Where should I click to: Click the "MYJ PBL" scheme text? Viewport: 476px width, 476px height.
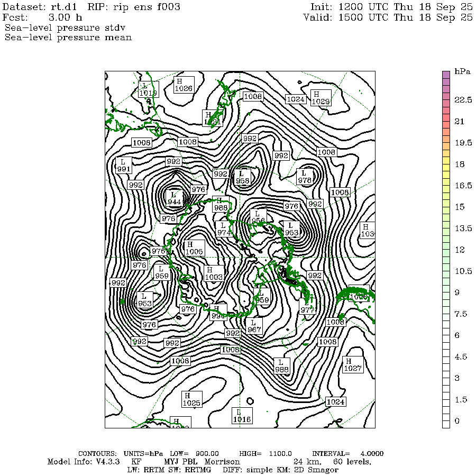pos(181,462)
